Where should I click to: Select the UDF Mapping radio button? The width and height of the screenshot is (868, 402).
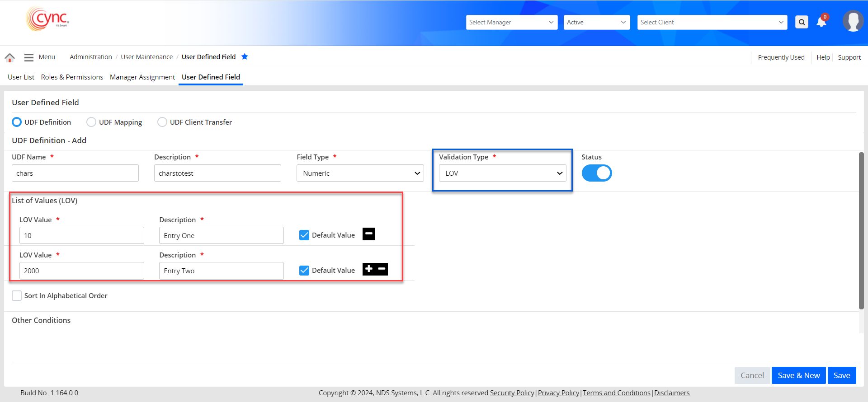91,122
